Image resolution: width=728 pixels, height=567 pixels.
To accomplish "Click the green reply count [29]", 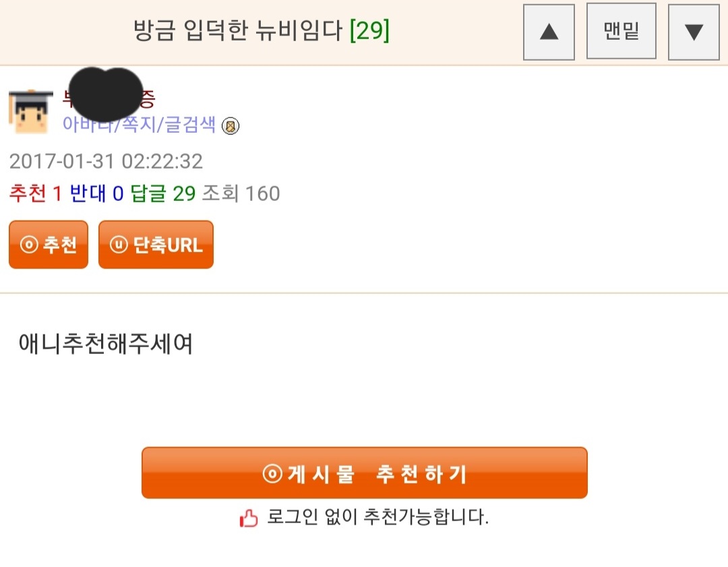I will (x=369, y=30).
